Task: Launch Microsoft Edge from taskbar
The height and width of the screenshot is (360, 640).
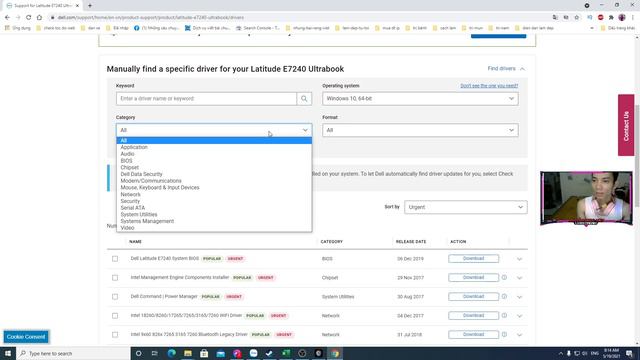Action: 171,353
